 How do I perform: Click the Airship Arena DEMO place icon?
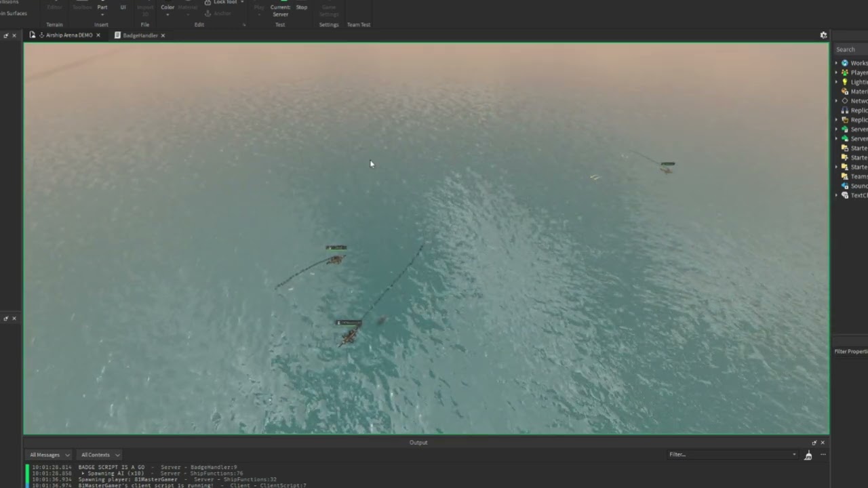click(32, 35)
